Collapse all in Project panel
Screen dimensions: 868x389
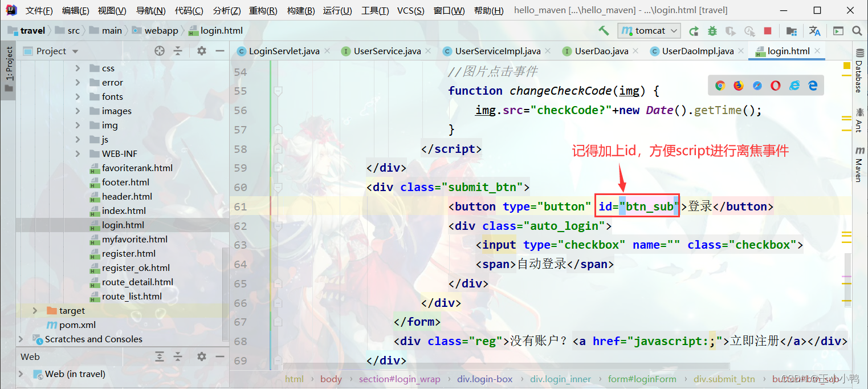(x=178, y=51)
